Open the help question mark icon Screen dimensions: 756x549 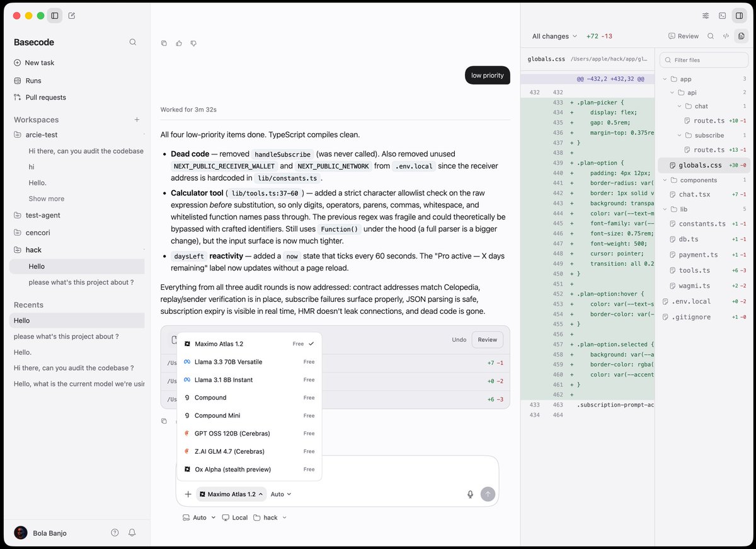click(115, 533)
